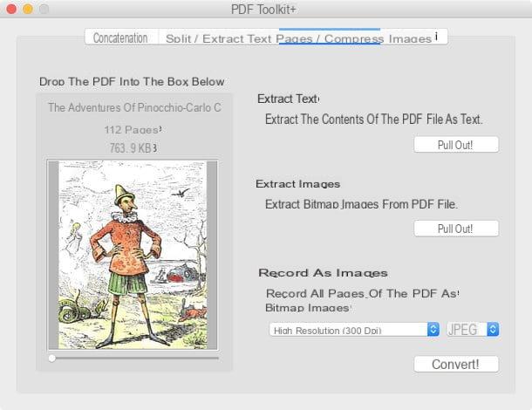
Task: Open the High Resolution (300 Dpi) dropdown
Action: (354, 330)
